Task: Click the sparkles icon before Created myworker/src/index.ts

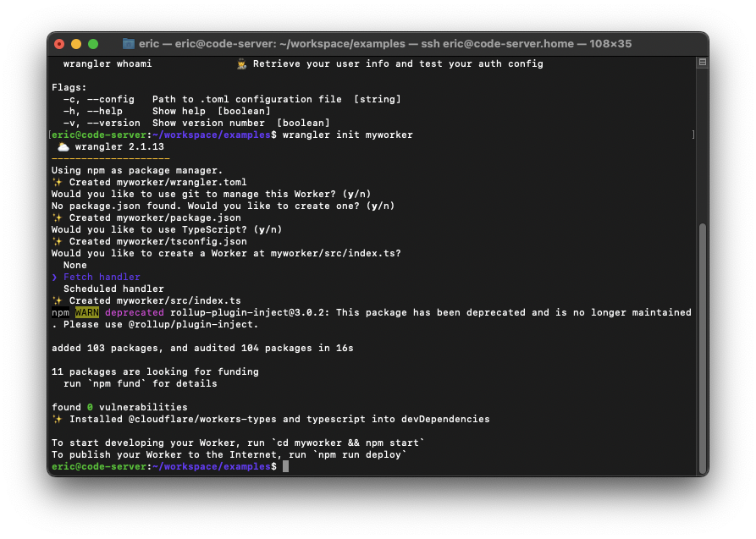Action: [57, 300]
